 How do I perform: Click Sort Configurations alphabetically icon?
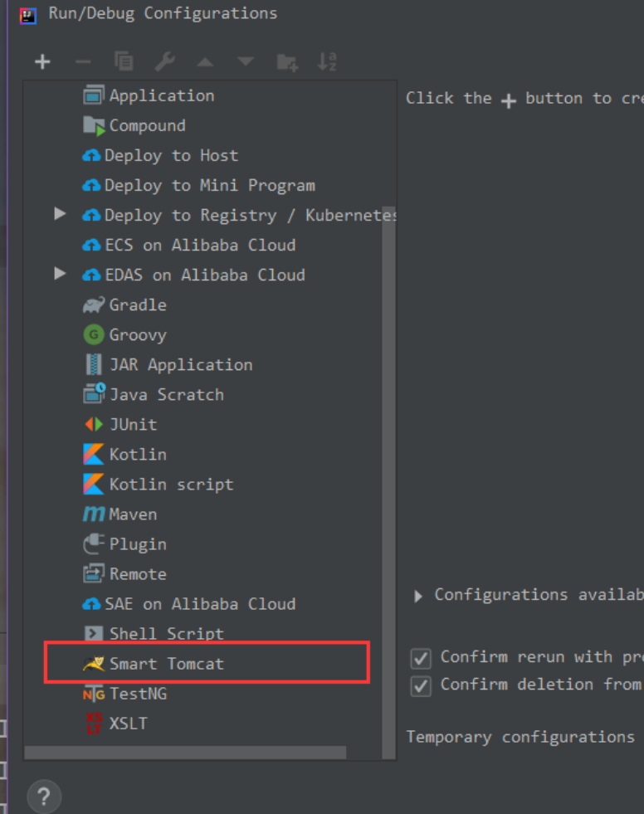click(x=327, y=61)
